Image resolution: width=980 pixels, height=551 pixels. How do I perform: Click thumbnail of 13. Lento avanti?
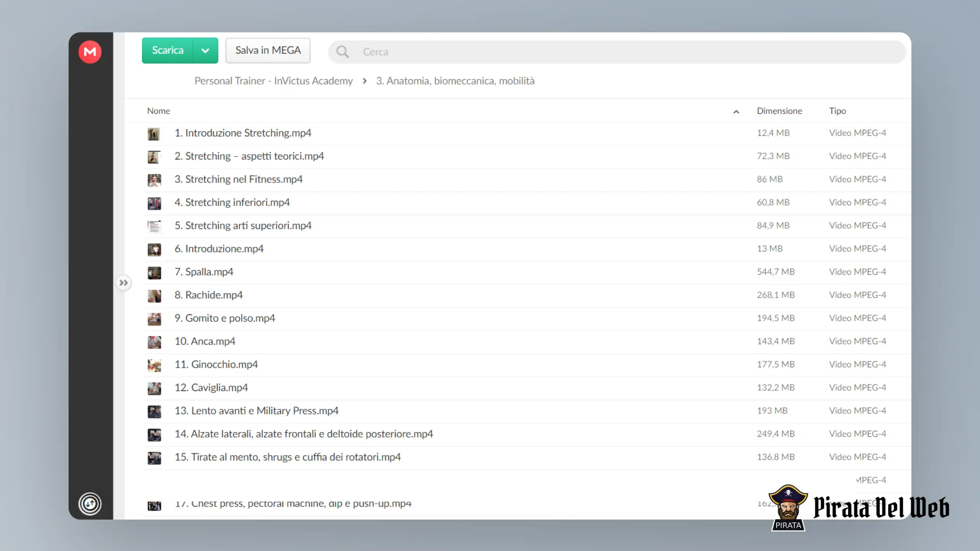(154, 411)
